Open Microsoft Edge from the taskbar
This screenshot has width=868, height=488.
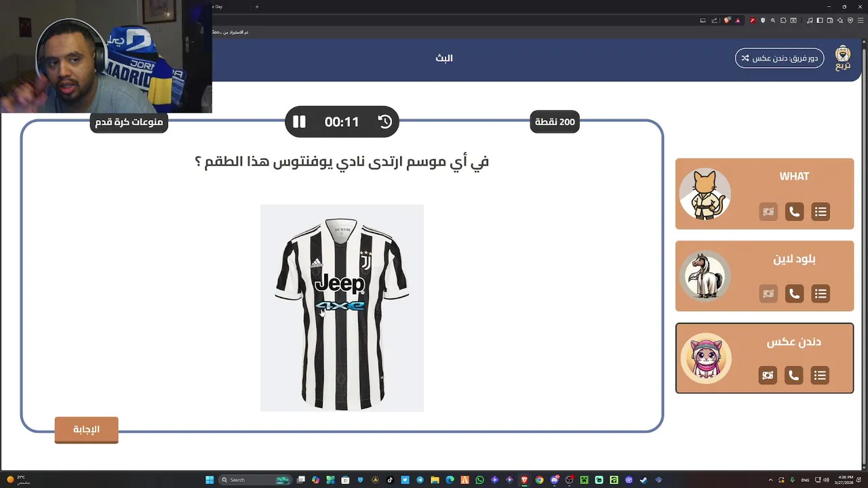pyautogui.click(x=450, y=480)
